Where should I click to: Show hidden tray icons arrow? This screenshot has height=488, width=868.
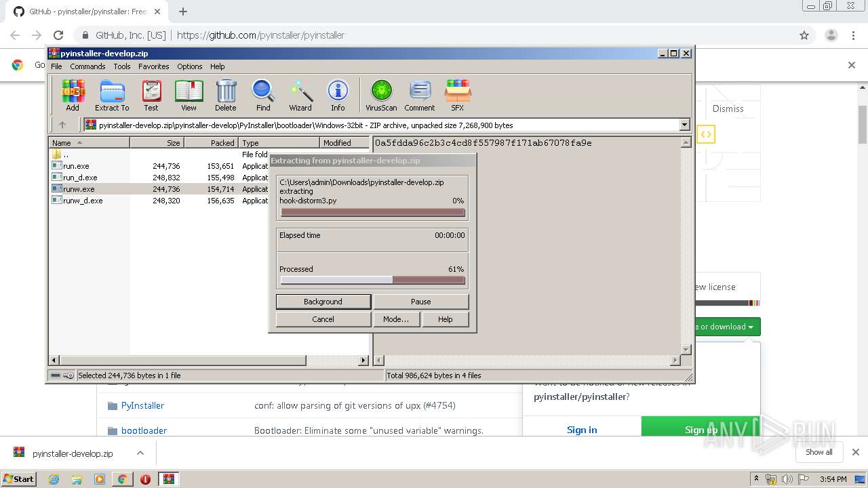756,479
